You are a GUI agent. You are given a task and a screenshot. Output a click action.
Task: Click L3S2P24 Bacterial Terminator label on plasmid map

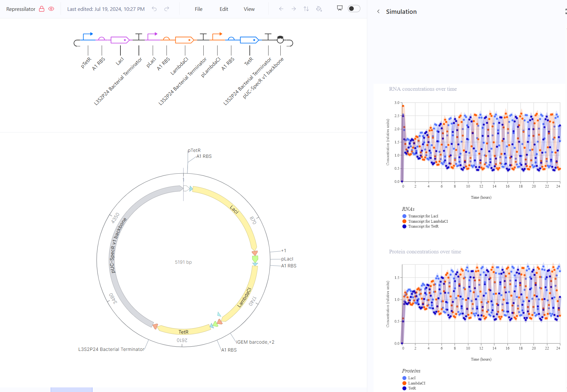coord(111,349)
